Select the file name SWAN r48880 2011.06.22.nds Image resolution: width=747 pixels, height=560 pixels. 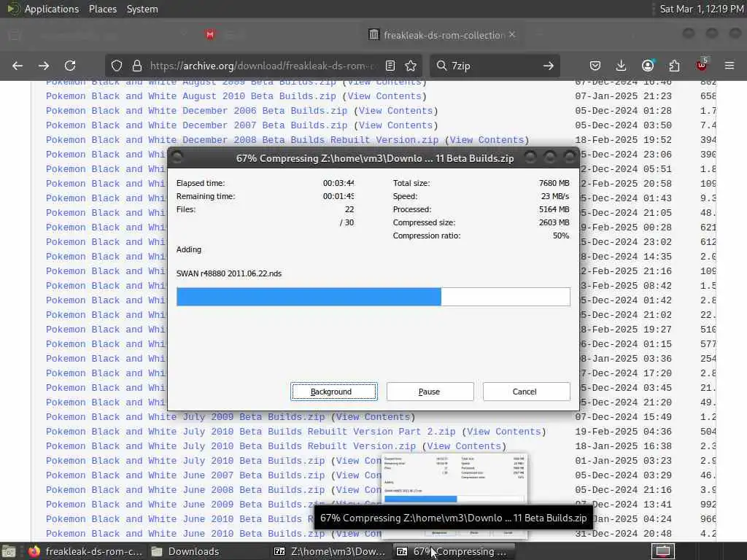(228, 274)
